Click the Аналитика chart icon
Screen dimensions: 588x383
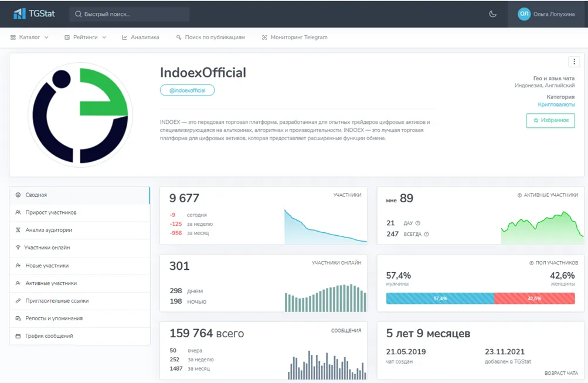click(124, 38)
